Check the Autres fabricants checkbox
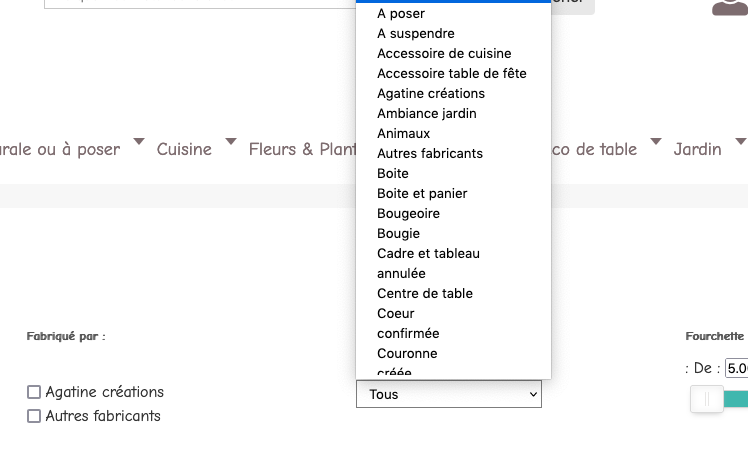Image resolution: width=748 pixels, height=467 pixels. tap(34, 416)
